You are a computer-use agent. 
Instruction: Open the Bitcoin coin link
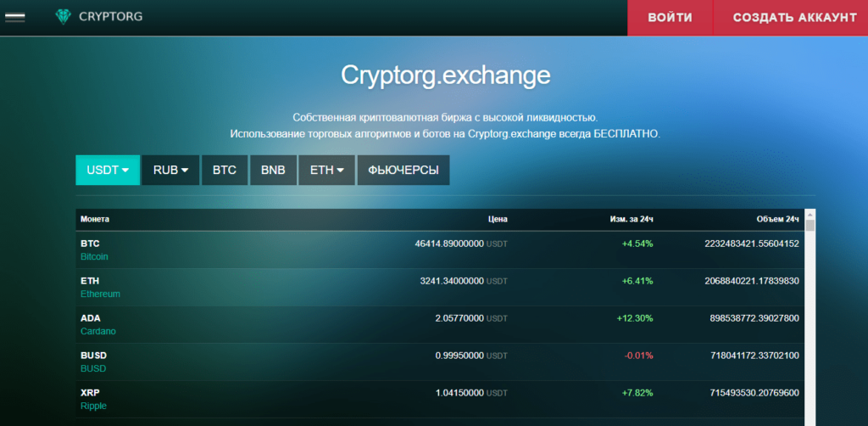pos(94,257)
